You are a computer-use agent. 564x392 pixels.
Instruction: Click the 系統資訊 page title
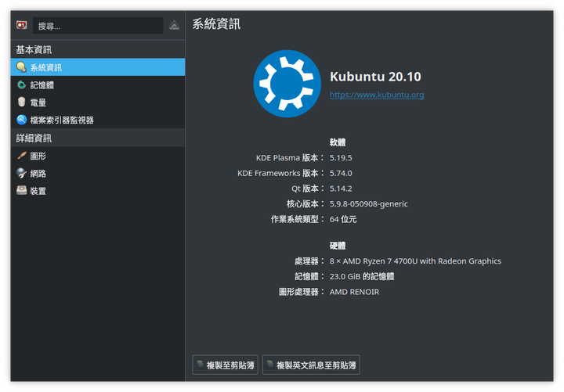click(x=216, y=24)
